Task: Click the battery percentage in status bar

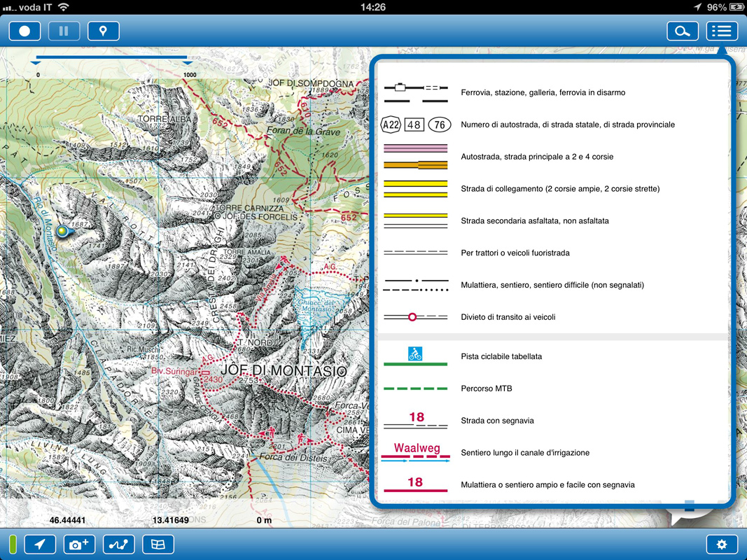Action: [x=717, y=7]
